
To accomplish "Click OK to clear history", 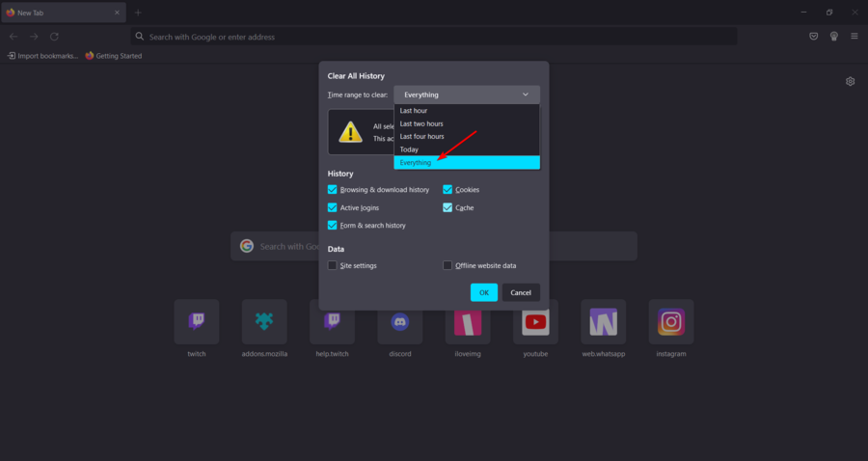I will coord(483,292).
